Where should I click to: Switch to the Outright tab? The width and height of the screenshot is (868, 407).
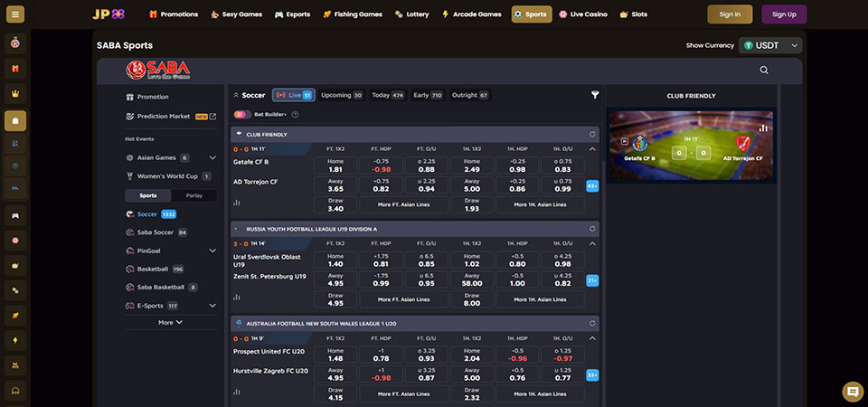tap(470, 95)
